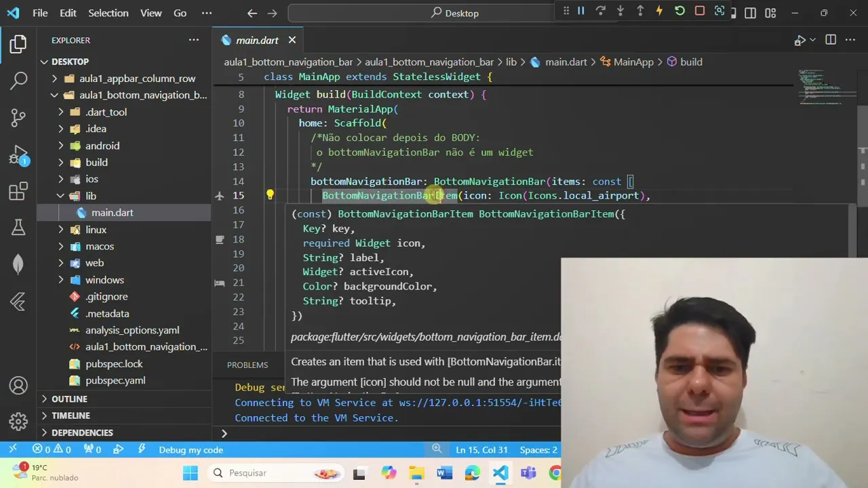Click the debug Step Into button
Image resolution: width=868 pixels, height=488 pixels.
(620, 11)
